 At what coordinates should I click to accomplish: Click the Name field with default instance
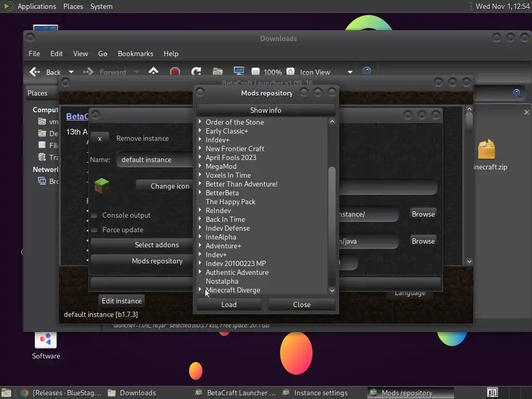coord(155,159)
